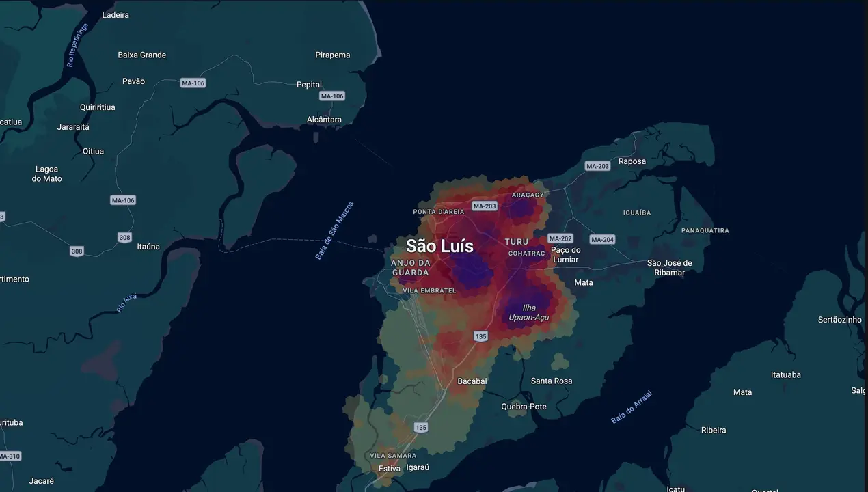Screen dimensions: 868x492
Task: Click the Pepital label
Action: (x=309, y=85)
